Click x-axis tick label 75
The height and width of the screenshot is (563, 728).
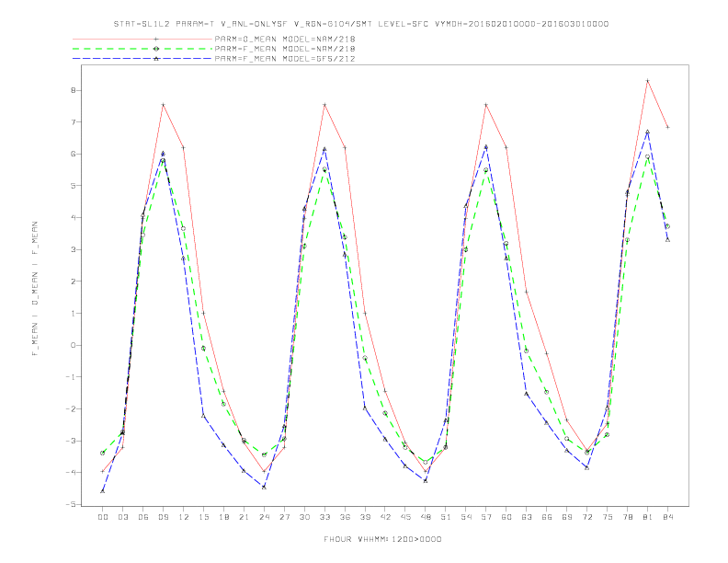[x=608, y=517]
